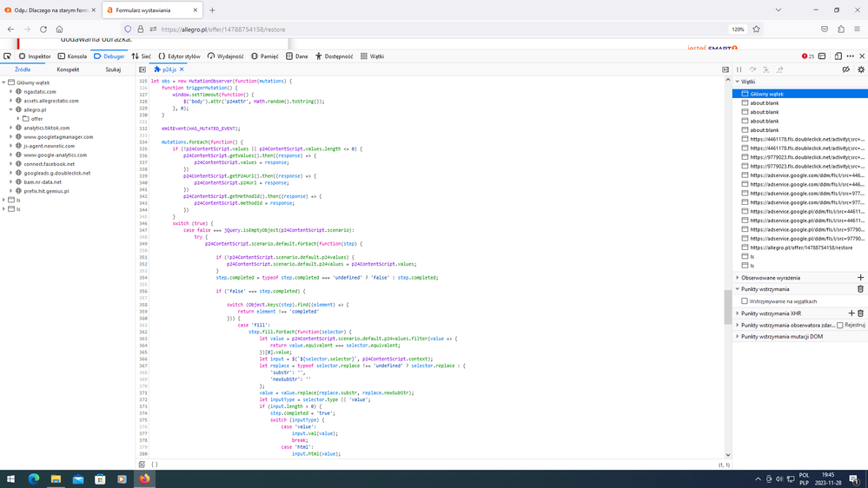The height and width of the screenshot is (488, 868).
Task: Open File Explorer from the taskbar
Action: coord(56,479)
